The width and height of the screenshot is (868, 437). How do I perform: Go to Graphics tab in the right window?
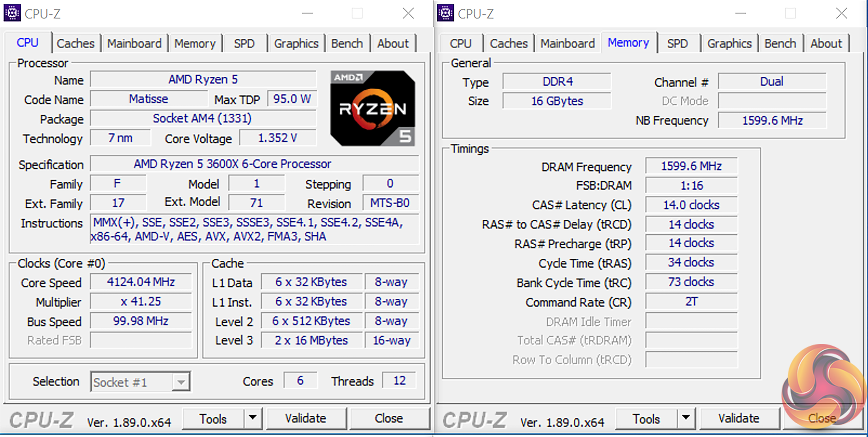[x=729, y=43]
